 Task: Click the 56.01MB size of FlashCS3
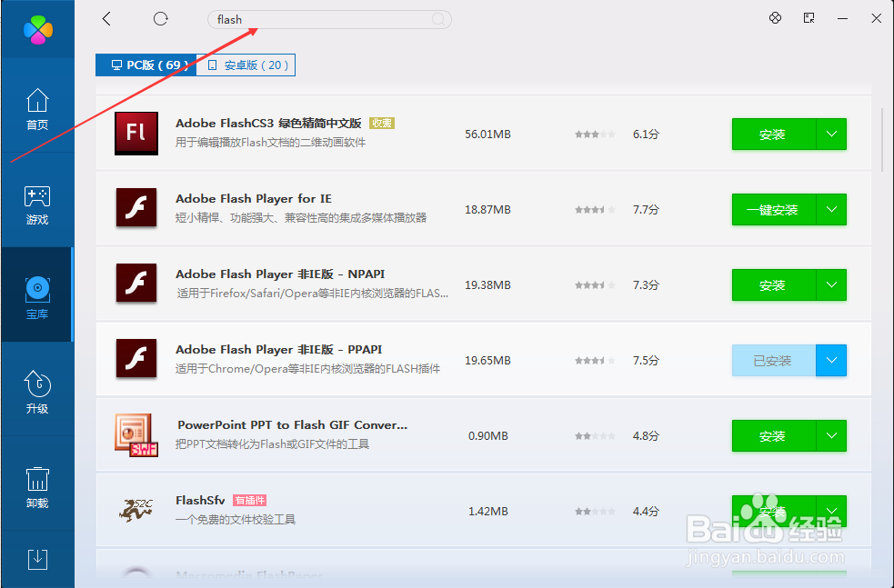(x=487, y=135)
